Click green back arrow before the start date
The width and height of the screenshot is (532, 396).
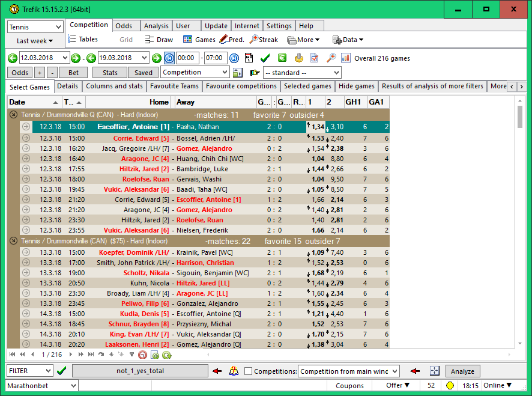(x=13, y=58)
